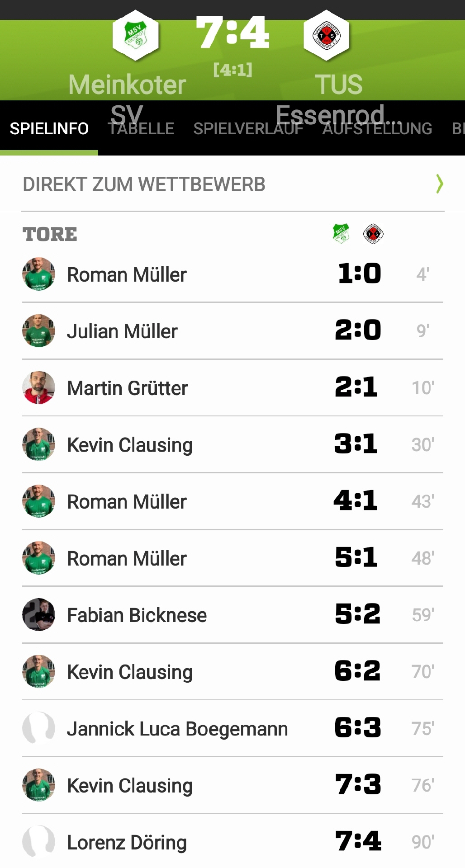Tap the 7:4 final score header

[x=232, y=33]
